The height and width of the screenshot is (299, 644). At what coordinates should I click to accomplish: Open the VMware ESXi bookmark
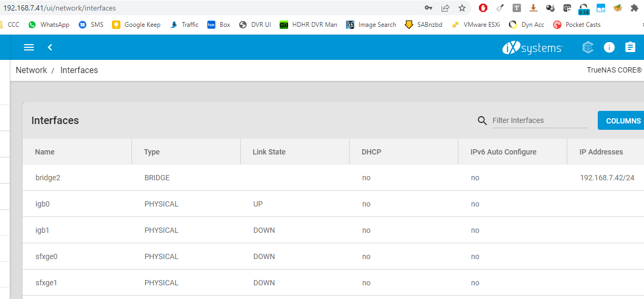point(476,25)
